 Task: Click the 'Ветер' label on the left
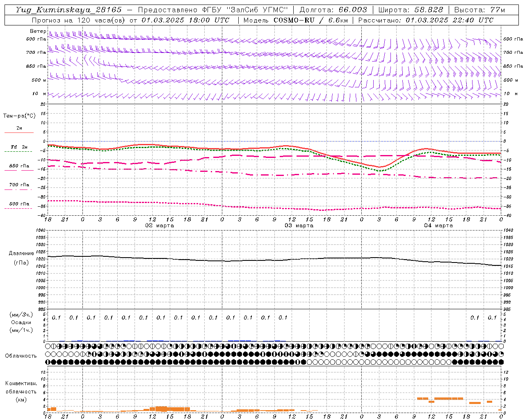tap(38, 31)
